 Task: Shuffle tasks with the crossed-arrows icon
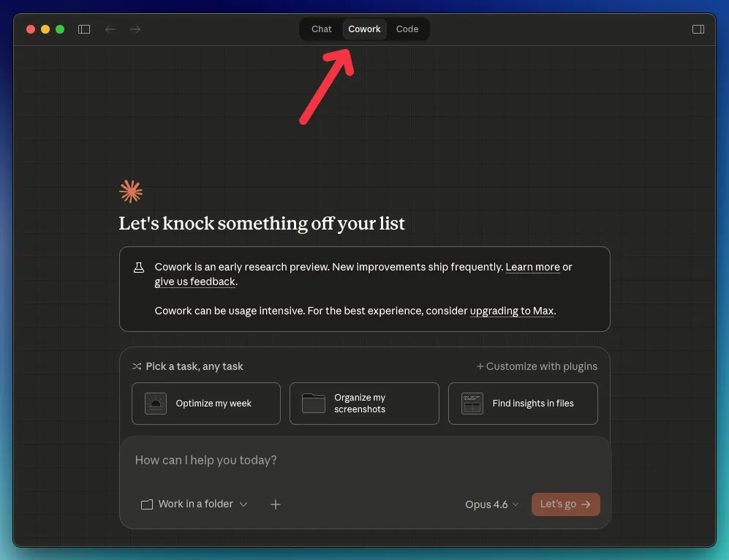pyautogui.click(x=137, y=367)
